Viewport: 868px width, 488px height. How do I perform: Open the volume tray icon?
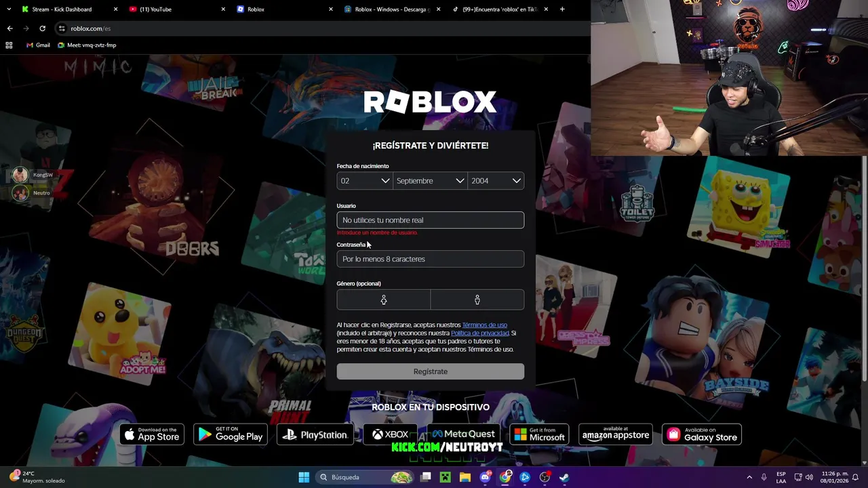(x=809, y=477)
